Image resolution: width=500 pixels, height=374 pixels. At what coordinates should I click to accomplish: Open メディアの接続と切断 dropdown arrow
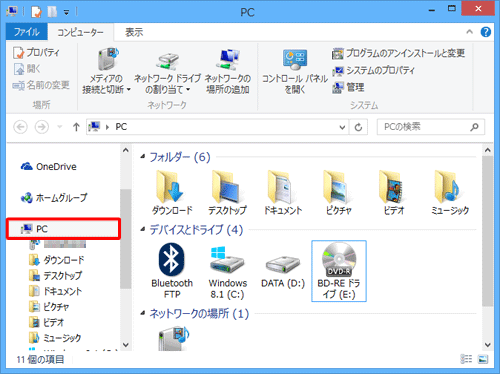click(x=129, y=90)
